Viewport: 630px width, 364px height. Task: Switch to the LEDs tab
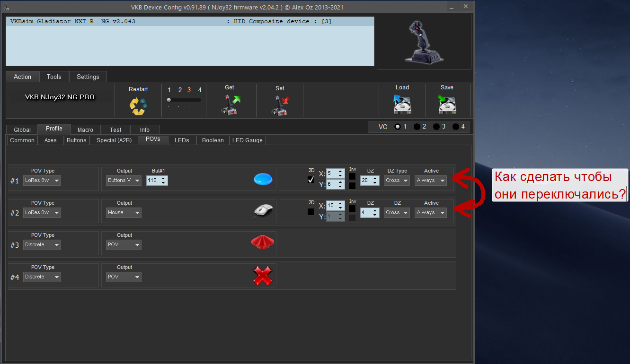[182, 140]
